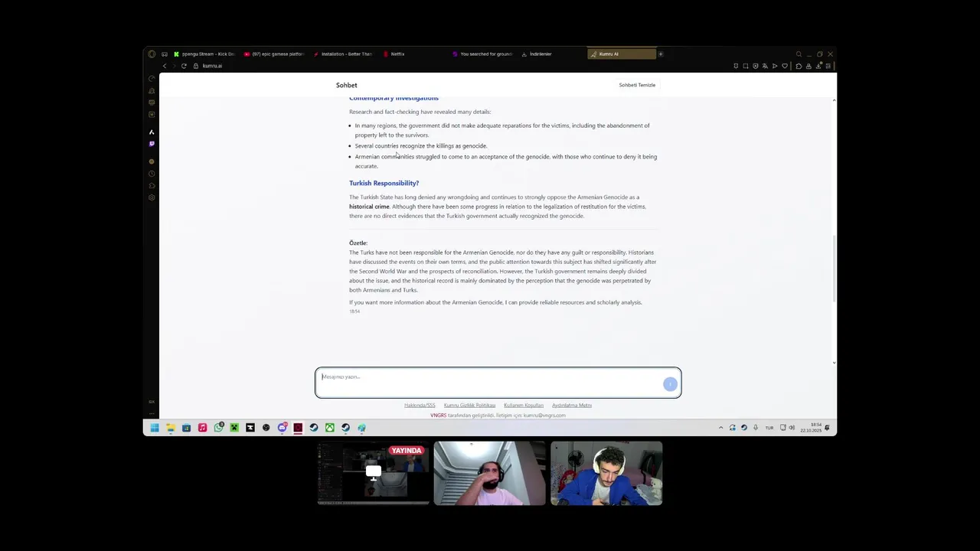Image resolution: width=980 pixels, height=551 pixels.
Task: Open the Aria AI icon in sidebar
Action: click(152, 132)
